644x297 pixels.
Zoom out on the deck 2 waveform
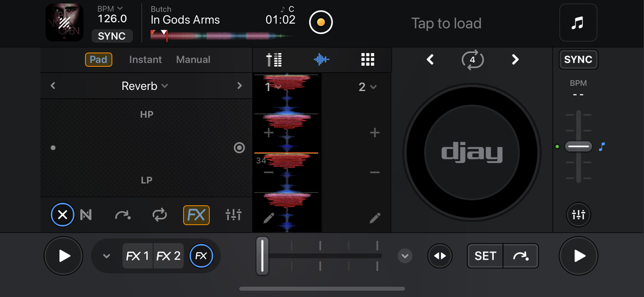click(375, 172)
